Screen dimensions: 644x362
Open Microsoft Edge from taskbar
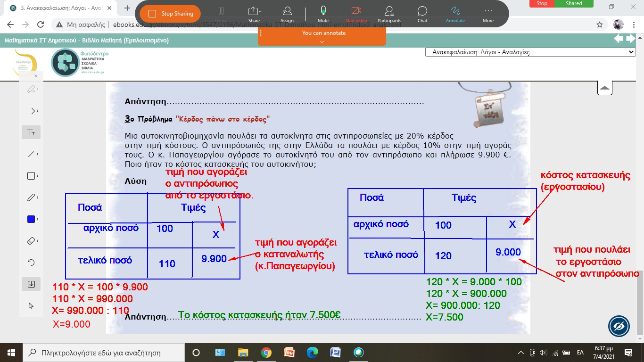click(312, 352)
